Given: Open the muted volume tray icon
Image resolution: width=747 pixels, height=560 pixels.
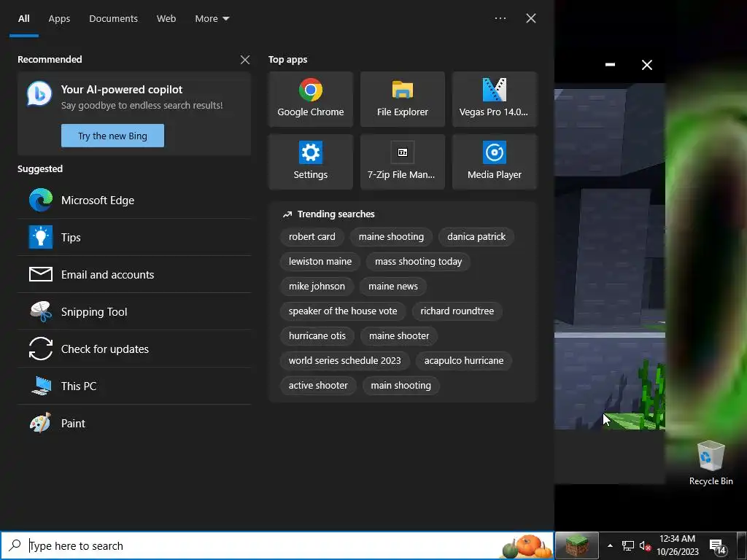Looking at the screenshot, I should (645, 545).
